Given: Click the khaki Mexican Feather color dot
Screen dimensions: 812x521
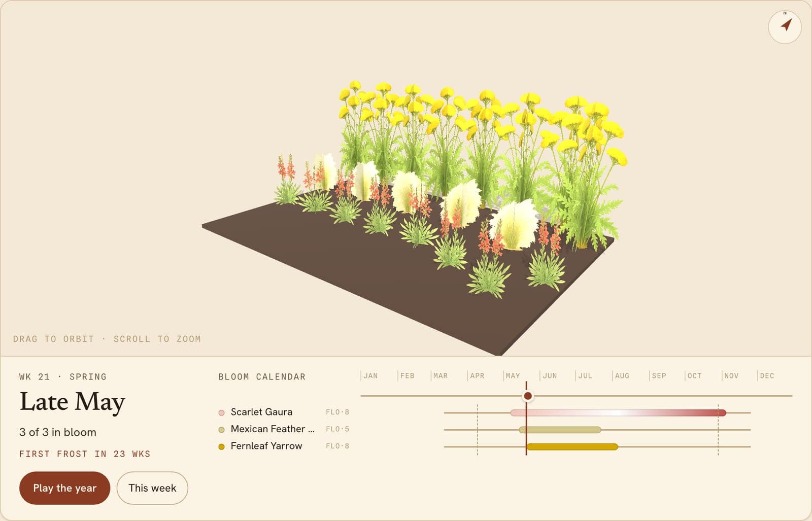Looking at the screenshot, I should pos(221,430).
